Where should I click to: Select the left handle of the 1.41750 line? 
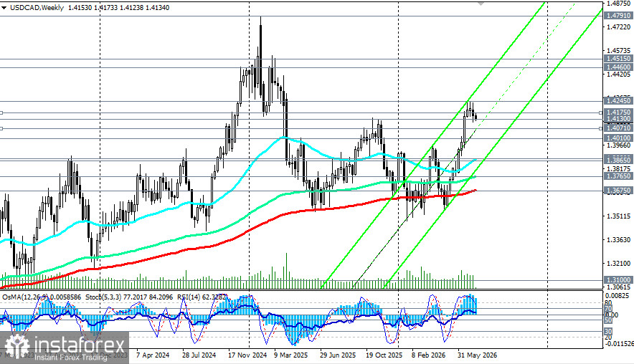tap(1, 112)
